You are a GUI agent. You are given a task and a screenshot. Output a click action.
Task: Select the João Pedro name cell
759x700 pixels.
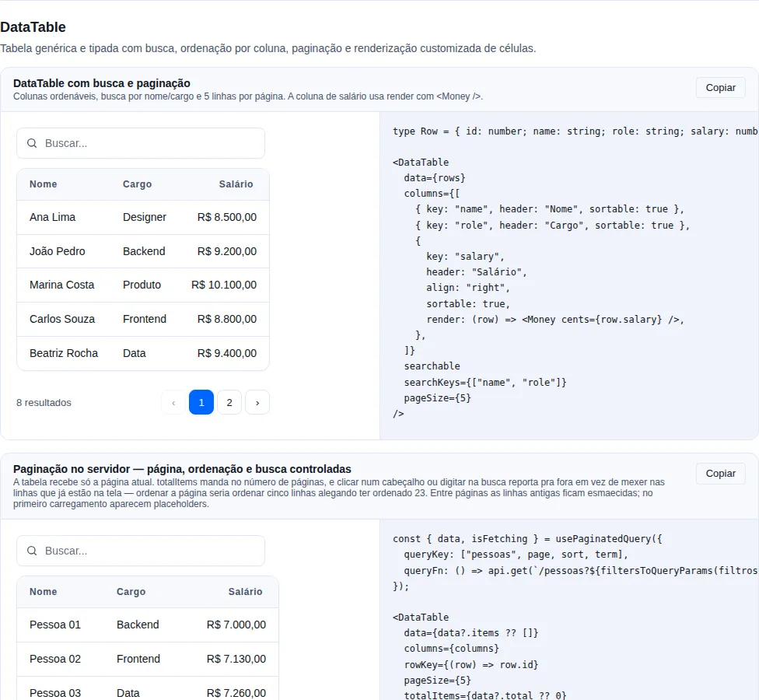[57, 251]
